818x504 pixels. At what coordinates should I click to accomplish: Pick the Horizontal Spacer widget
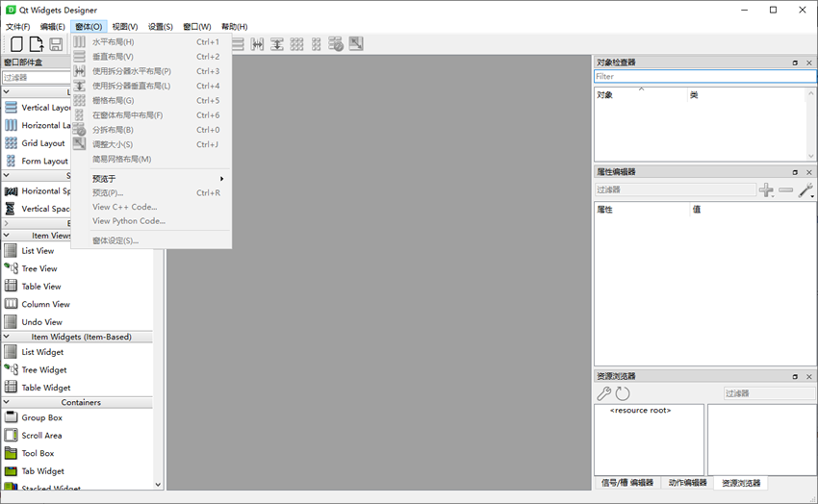37,190
